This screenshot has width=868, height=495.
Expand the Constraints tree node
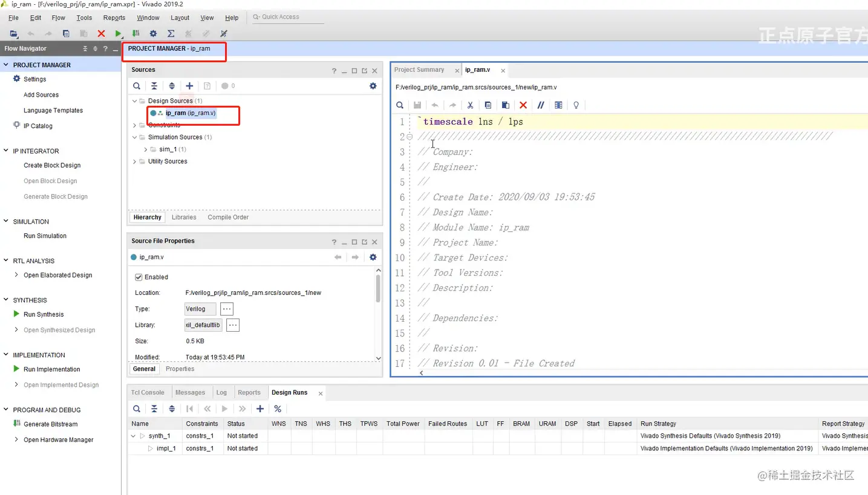(x=135, y=125)
